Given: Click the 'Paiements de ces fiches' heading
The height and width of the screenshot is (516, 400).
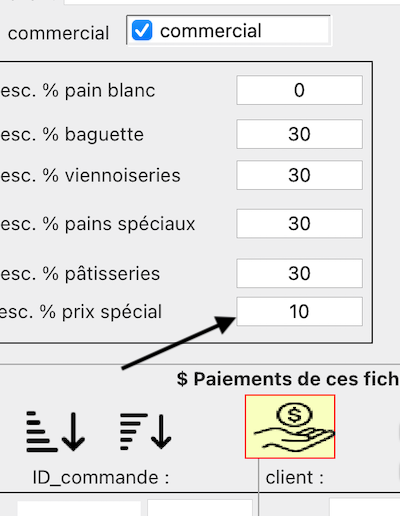Looking at the screenshot, I should [288, 379].
